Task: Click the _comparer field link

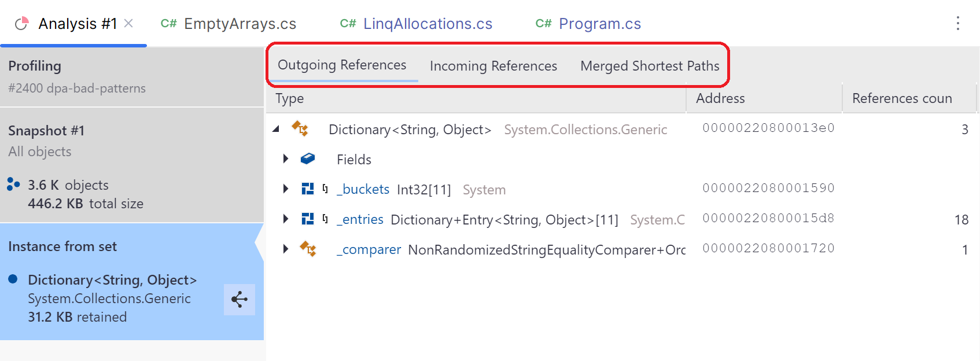Action: (x=369, y=249)
